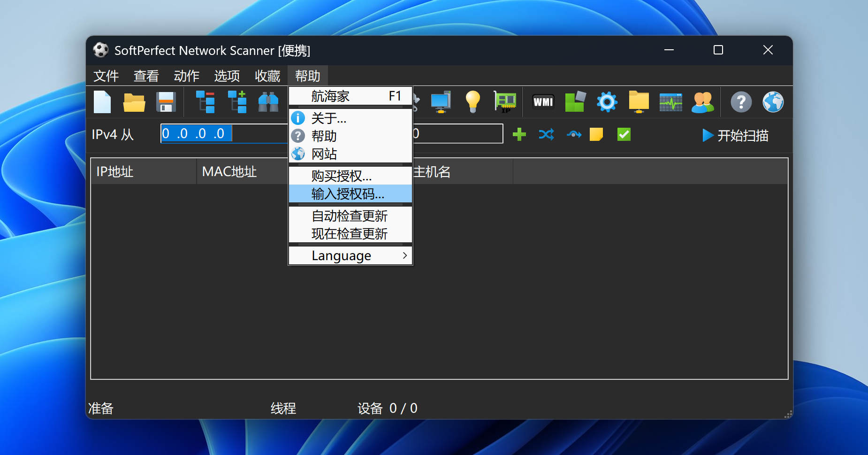Choose 关于... from the help menu
This screenshot has width=868, height=455.
coord(329,118)
